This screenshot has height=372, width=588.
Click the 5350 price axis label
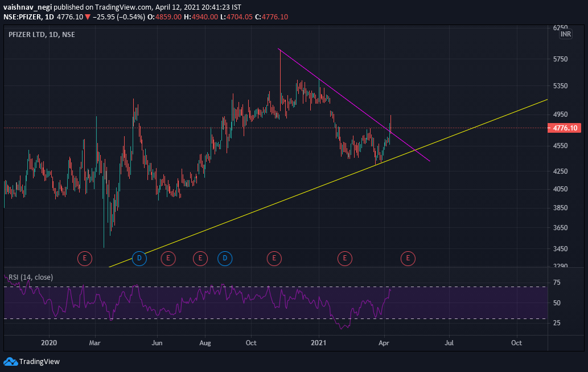560,85
